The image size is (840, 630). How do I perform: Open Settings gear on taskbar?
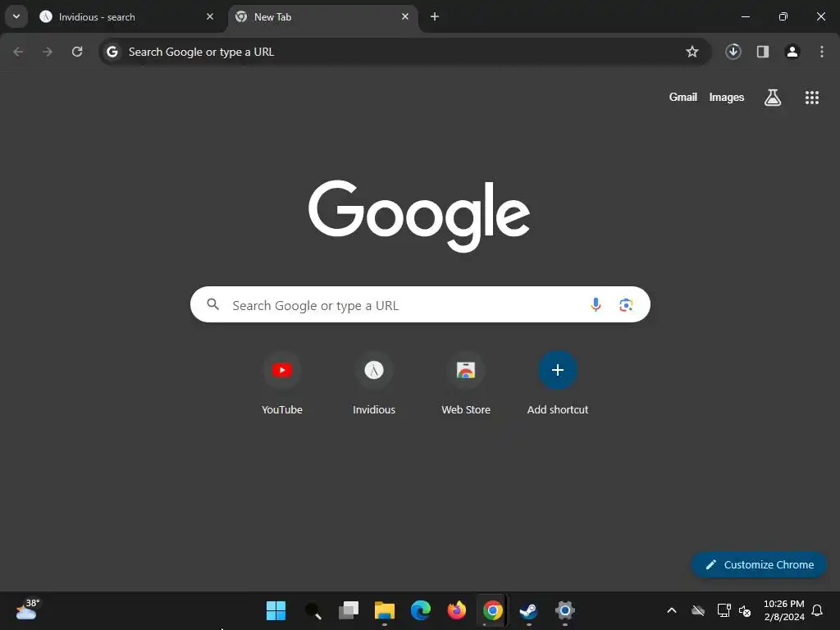tap(564, 610)
